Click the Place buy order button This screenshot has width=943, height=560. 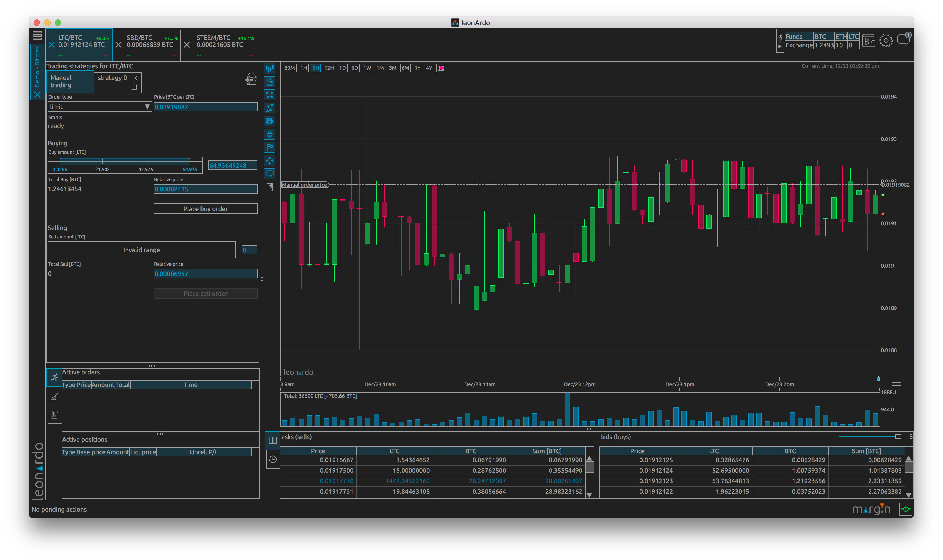click(x=205, y=209)
